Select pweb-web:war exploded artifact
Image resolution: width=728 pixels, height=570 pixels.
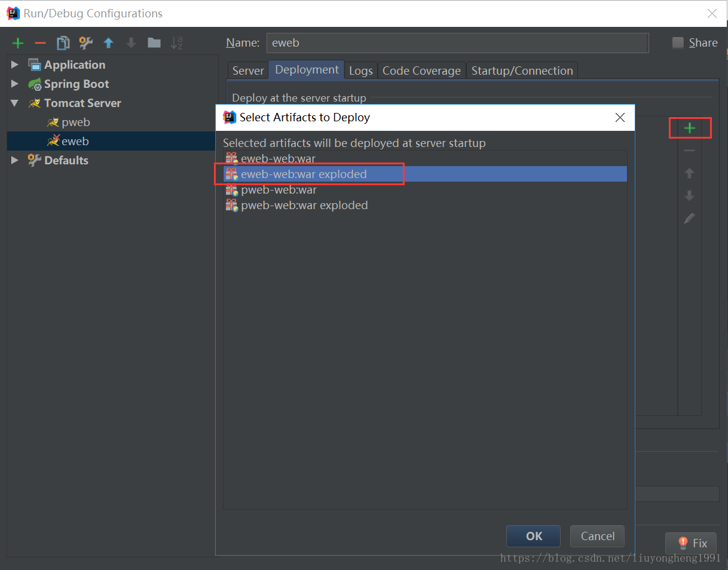(425, 205)
